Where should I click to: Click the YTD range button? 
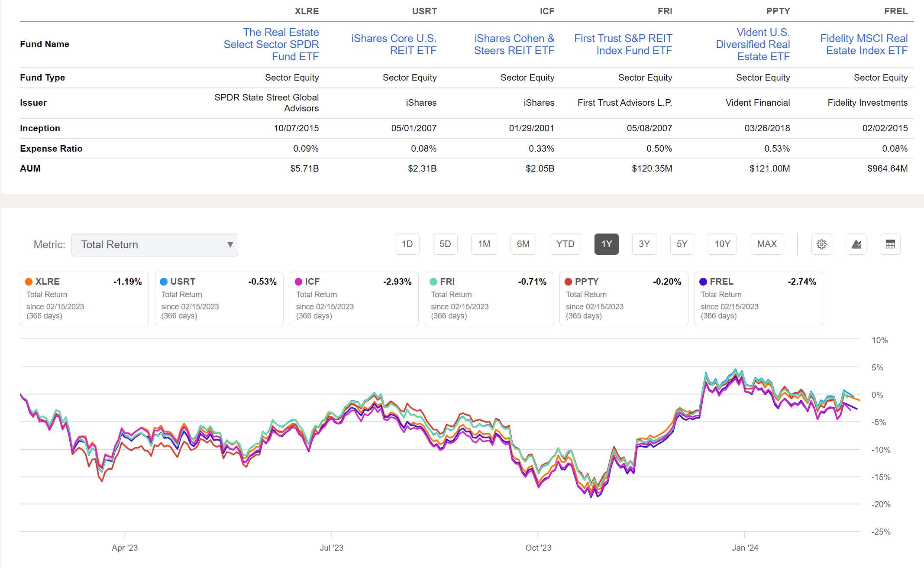565,244
